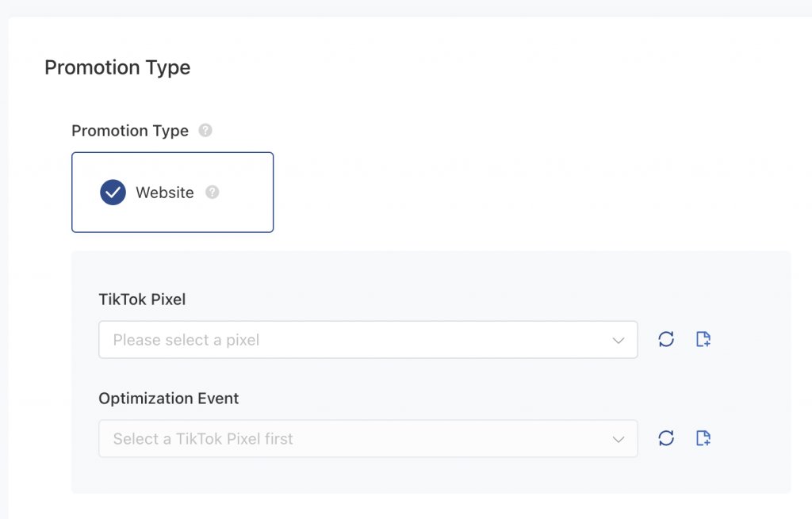
Task: Click the create icon beside Optimization Event
Action: coord(703,438)
